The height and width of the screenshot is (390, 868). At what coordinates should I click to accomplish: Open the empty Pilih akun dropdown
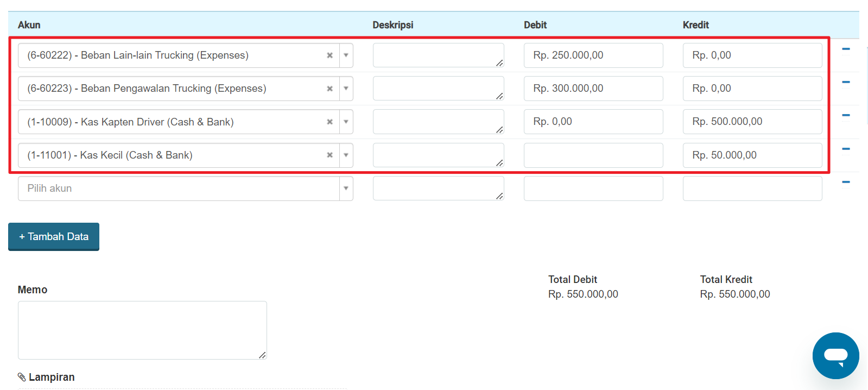pos(185,188)
